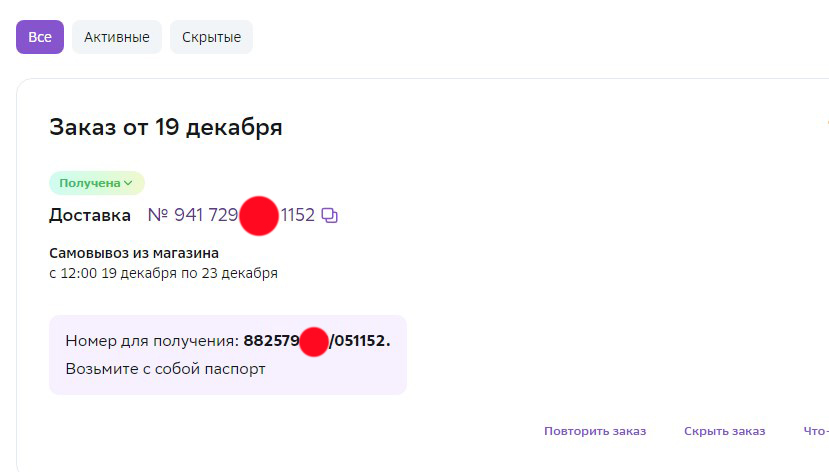
Task: Click Номер для получения label
Action: pos(152,341)
